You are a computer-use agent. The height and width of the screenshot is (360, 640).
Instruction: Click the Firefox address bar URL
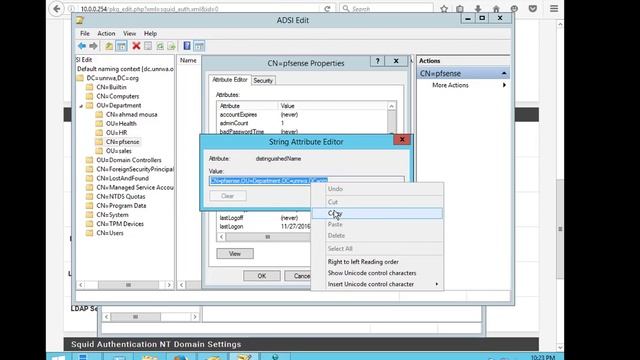[149, 9]
